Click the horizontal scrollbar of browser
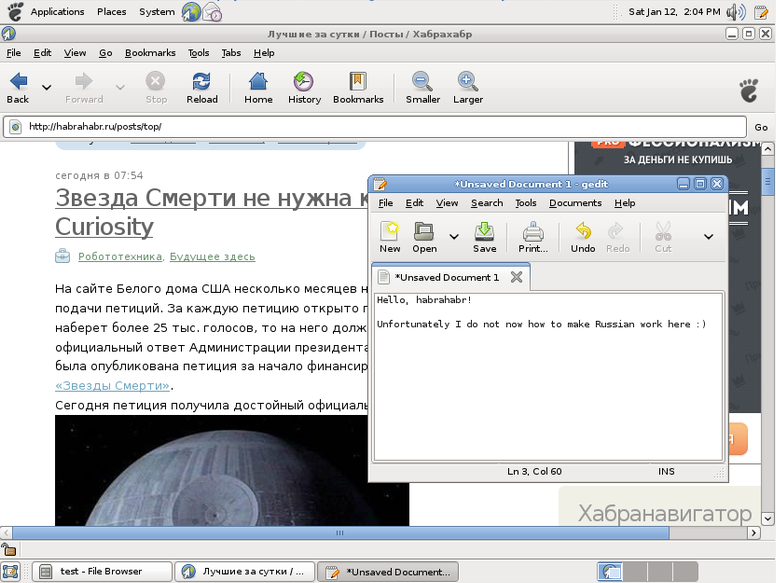 (x=340, y=533)
